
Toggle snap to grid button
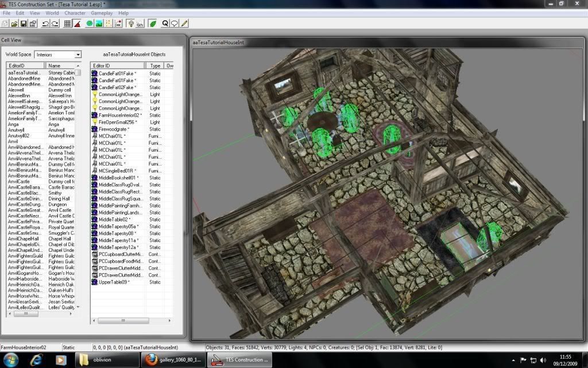point(68,24)
